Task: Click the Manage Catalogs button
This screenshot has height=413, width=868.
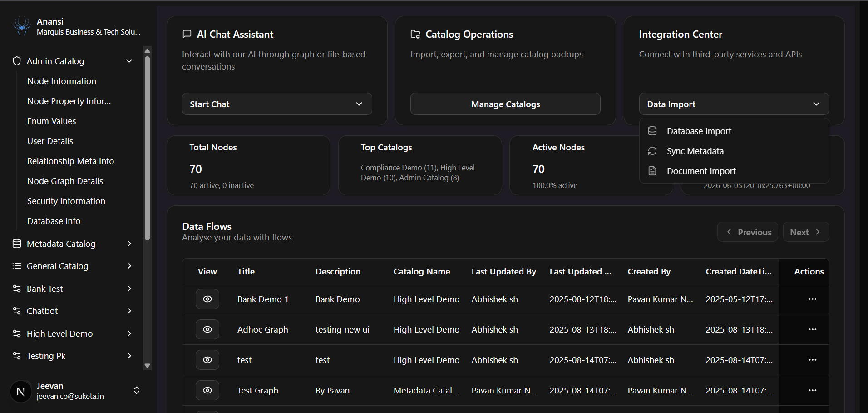Action: point(505,104)
